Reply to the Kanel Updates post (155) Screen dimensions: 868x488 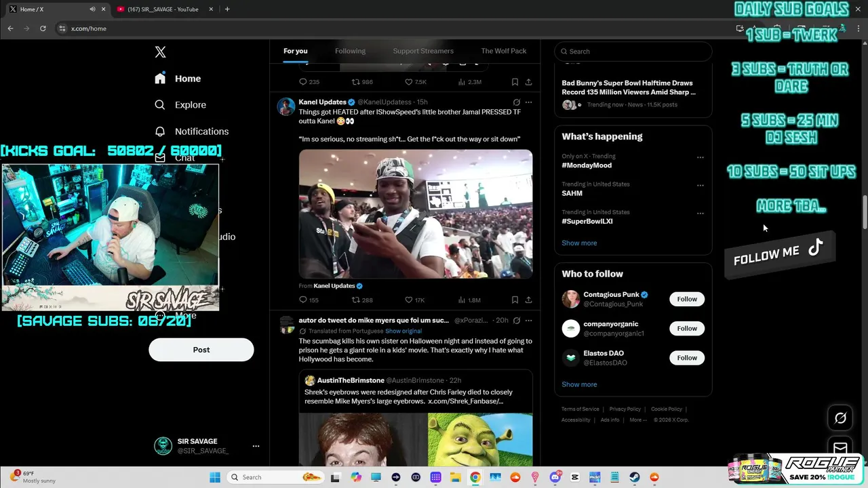(309, 300)
